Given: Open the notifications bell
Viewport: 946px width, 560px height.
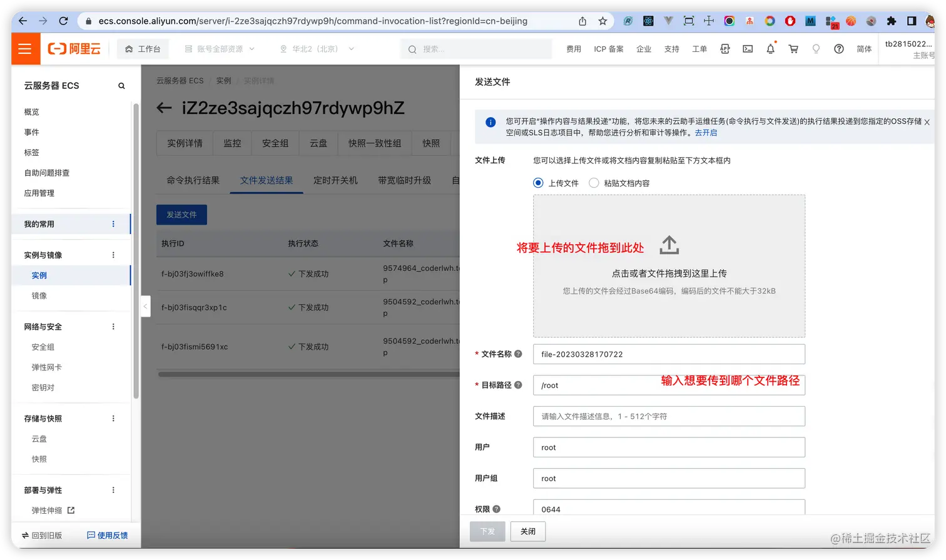Looking at the screenshot, I should [x=770, y=49].
